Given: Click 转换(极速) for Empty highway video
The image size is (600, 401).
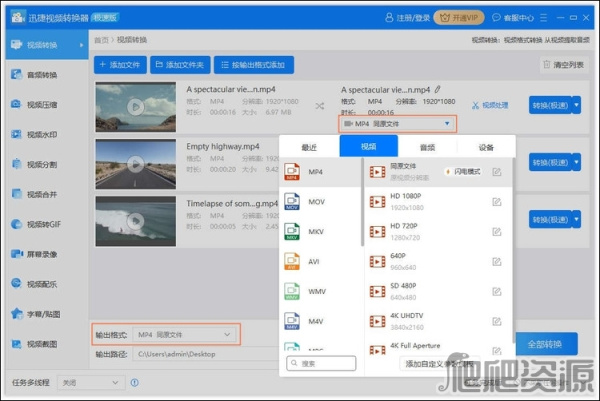Looking at the screenshot, I should pyautogui.click(x=550, y=162).
